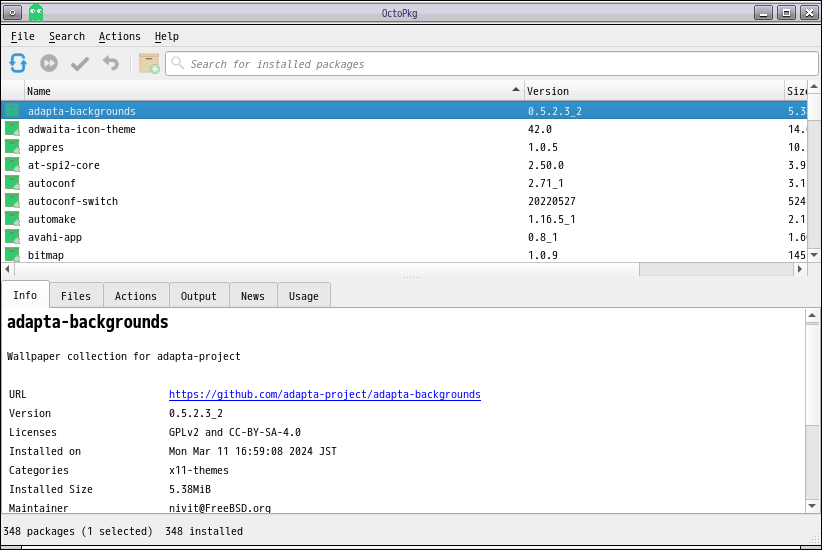
Task: Click the OctoPkg ghost icon in title bar
Action: [36, 13]
